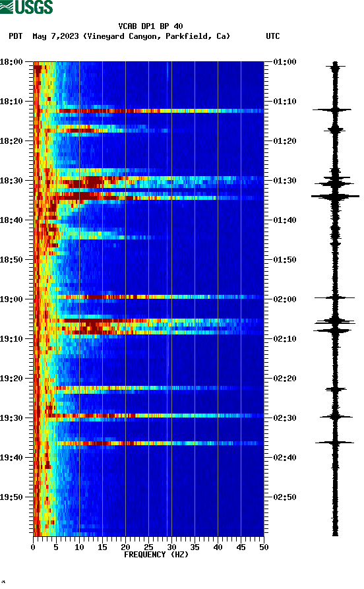Click the '10' frequency axis tick label
Viewport: 364px width, 589px height.
pyautogui.click(x=79, y=547)
